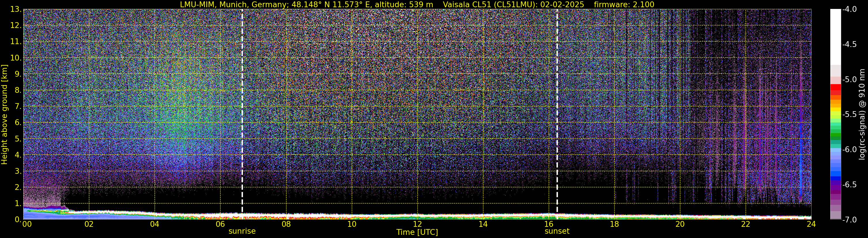Click the "9." tick on the height axis
868x238 pixels.
coord(18,74)
